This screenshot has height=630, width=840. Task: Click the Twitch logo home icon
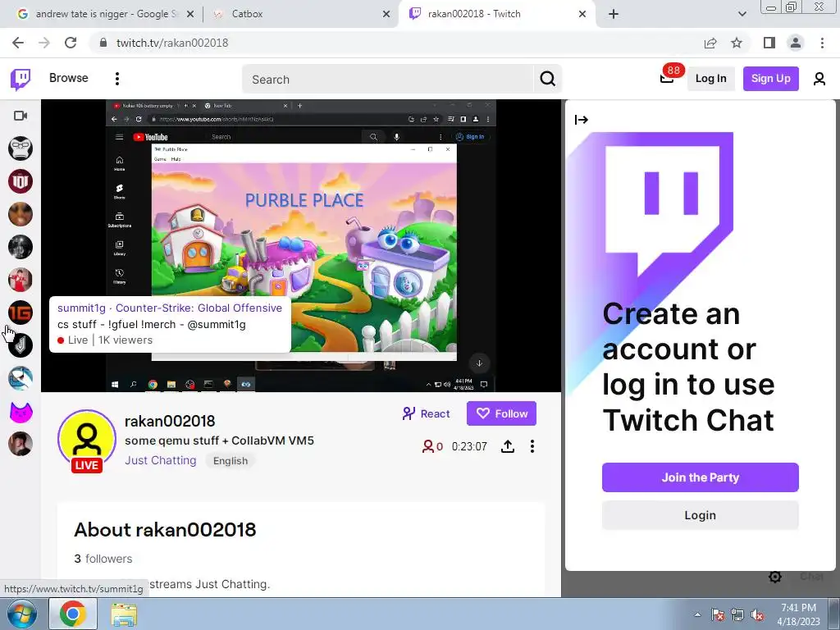point(21,80)
